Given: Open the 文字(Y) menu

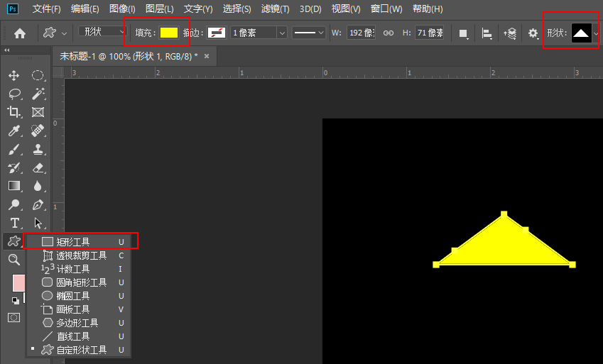Looking at the screenshot, I should (x=198, y=9).
